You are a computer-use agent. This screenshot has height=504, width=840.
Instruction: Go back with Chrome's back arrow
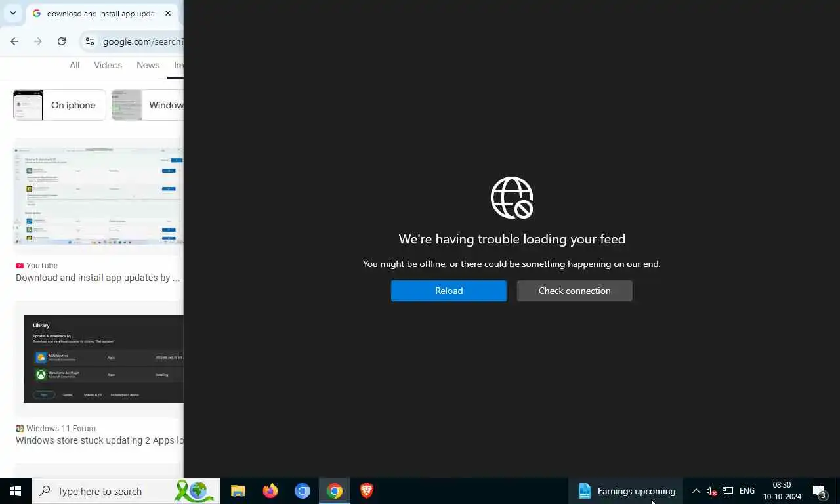click(x=14, y=41)
